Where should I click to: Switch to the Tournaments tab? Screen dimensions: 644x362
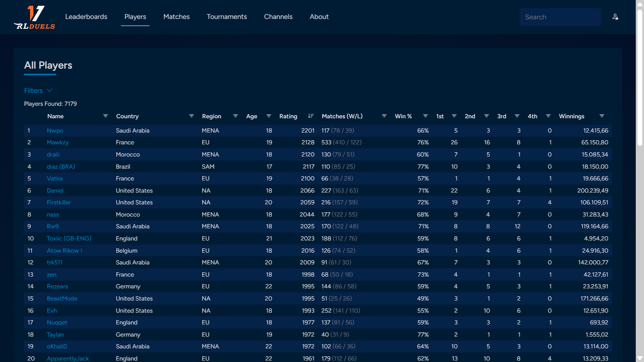coord(226,16)
